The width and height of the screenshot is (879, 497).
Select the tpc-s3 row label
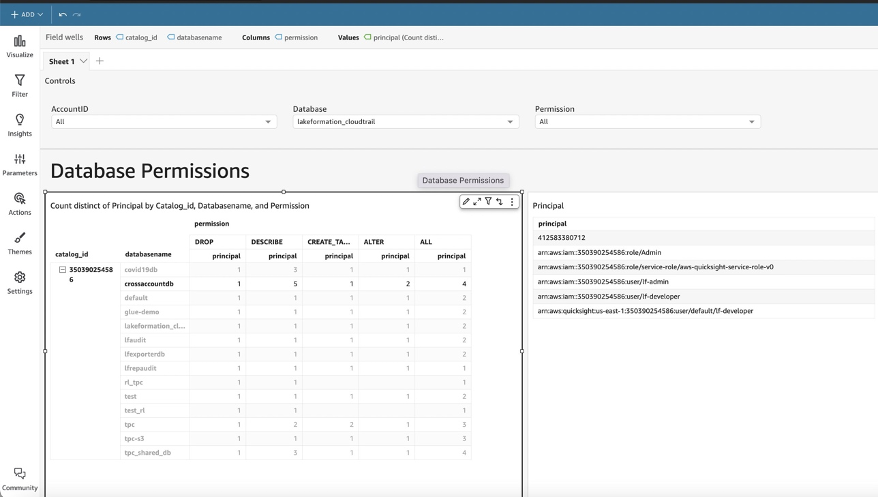[x=134, y=438]
